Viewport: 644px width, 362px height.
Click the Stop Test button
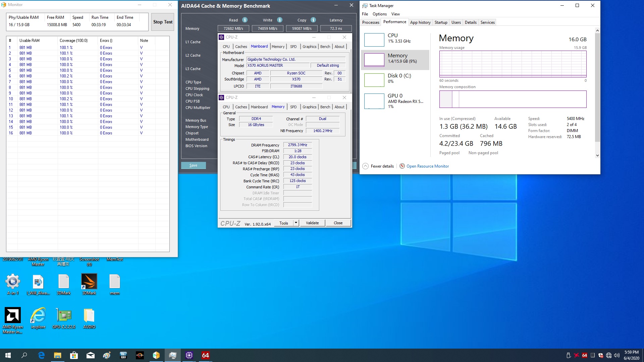[x=163, y=22]
